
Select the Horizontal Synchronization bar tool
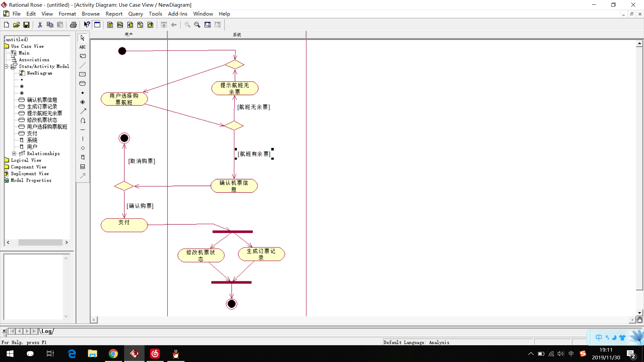pyautogui.click(x=83, y=130)
